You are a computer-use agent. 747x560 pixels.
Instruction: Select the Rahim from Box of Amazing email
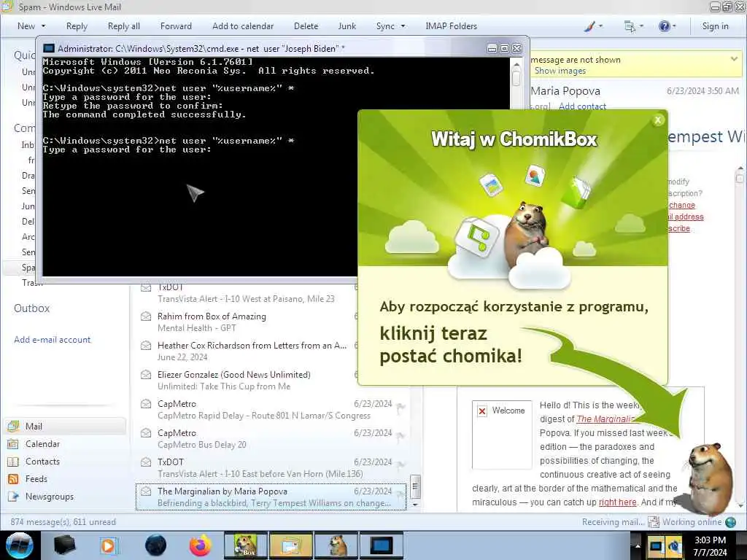point(248,322)
